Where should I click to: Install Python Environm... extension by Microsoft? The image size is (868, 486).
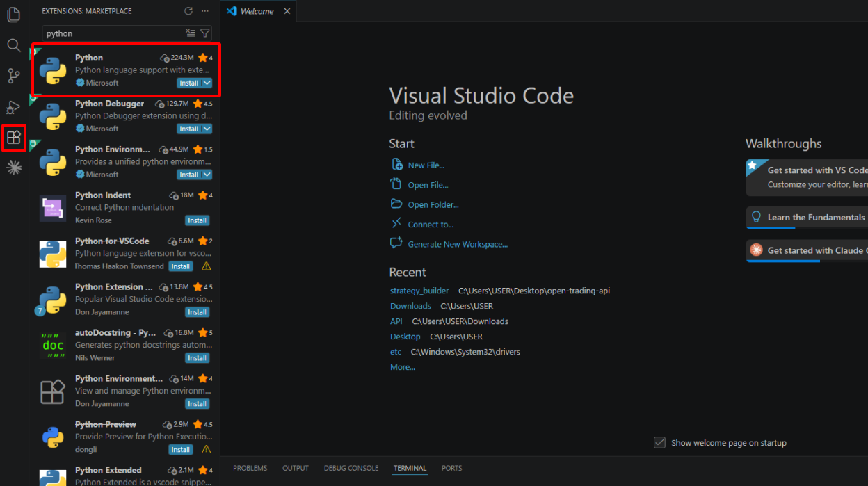click(x=189, y=175)
